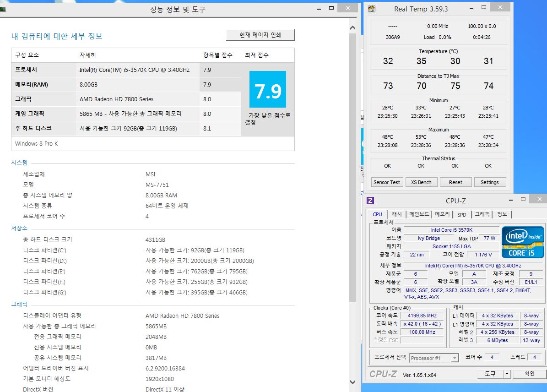Select the CPU tab in CPU-Z
The height and width of the screenshot is (392, 547).
tap(377, 214)
